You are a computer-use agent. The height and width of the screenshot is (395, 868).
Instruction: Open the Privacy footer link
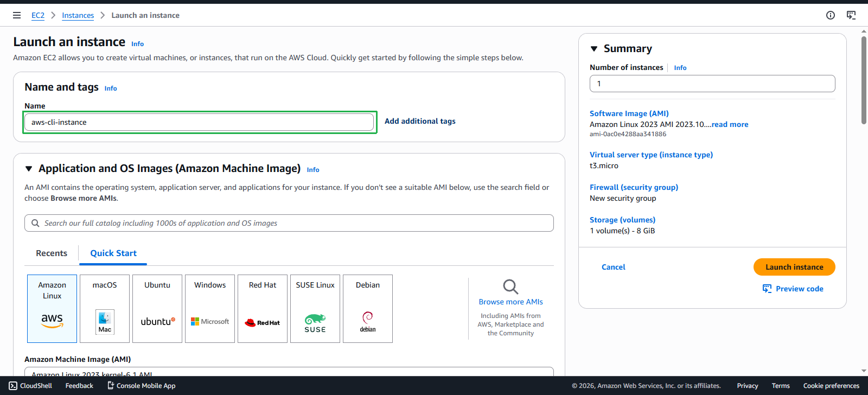coord(748,386)
